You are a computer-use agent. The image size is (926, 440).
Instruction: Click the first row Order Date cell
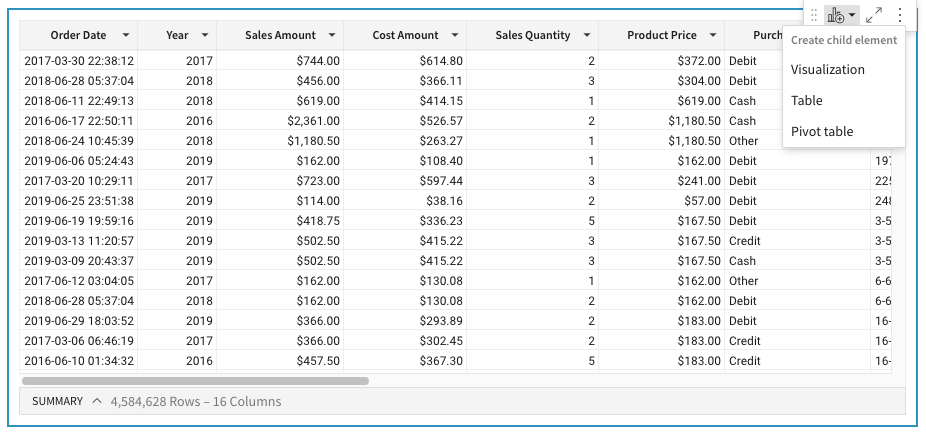[x=78, y=61]
